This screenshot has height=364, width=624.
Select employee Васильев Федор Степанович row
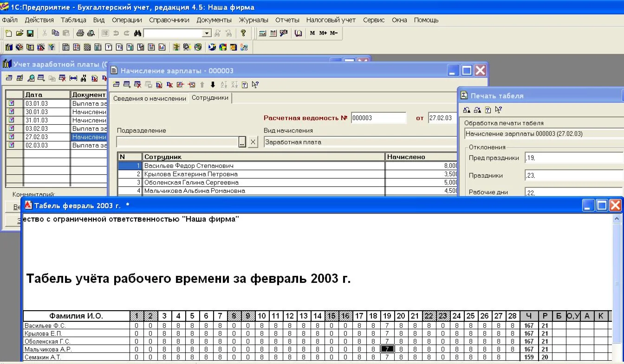pos(263,166)
